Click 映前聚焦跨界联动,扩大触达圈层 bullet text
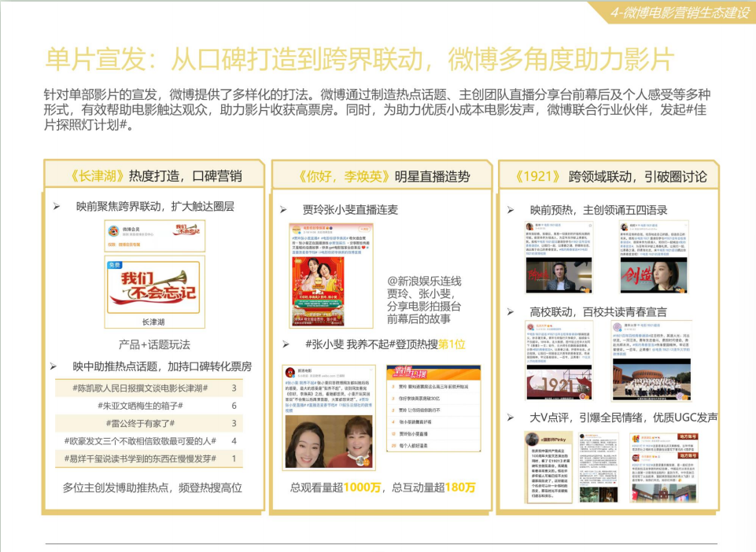The image size is (756, 552). [155, 206]
